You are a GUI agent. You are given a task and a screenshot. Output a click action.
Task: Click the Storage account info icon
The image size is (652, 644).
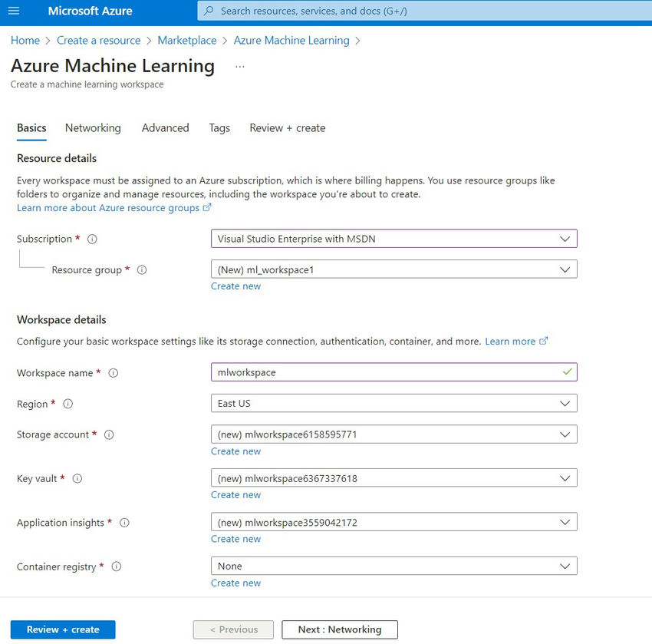[109, 434]
